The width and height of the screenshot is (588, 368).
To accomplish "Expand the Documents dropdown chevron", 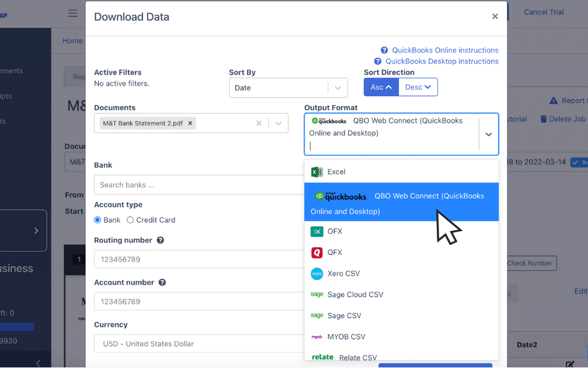I will tap(279, 123).
